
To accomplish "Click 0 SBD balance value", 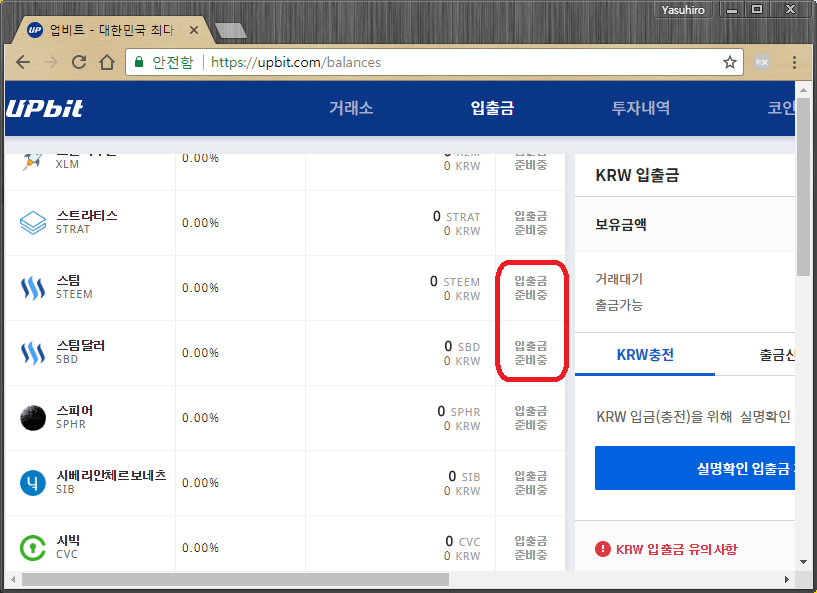I will click(x=462, y=347).
